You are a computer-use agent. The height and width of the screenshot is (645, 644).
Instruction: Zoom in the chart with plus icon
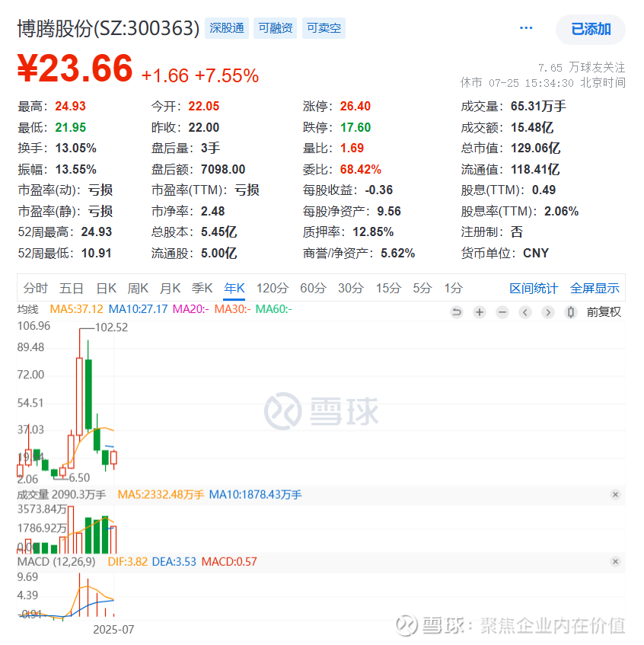coord(479,312)
